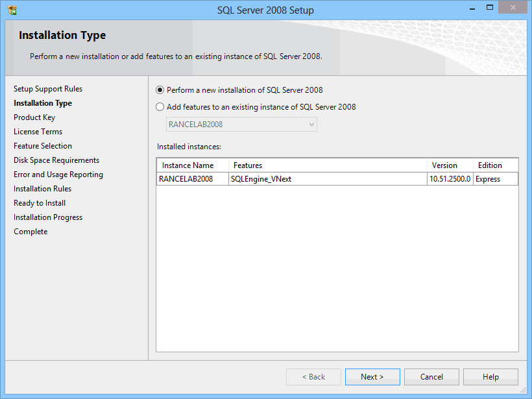
Task: Click Disk Space Requirements step
Action: click(x=56, y=160)
